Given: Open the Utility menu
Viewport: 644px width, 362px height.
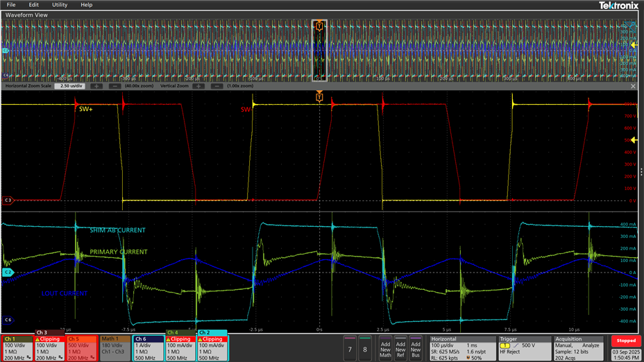Looking at the screenshot, I should tap(60, 5).
